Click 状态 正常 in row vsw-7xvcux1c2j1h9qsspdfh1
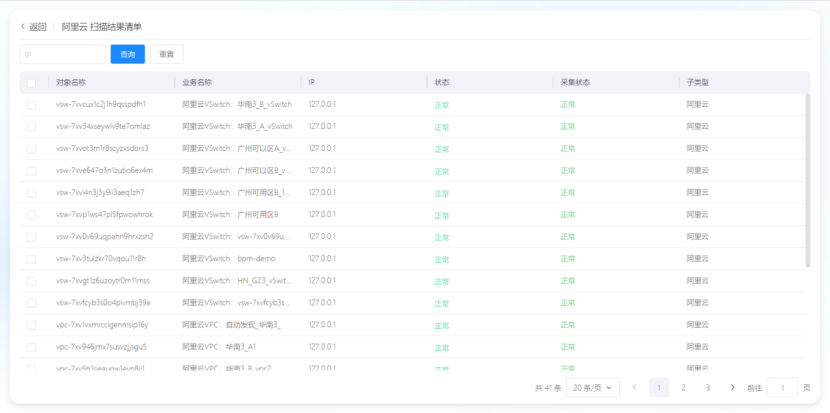The width and height of the screenshot is (830, 413). coord(441,105)
